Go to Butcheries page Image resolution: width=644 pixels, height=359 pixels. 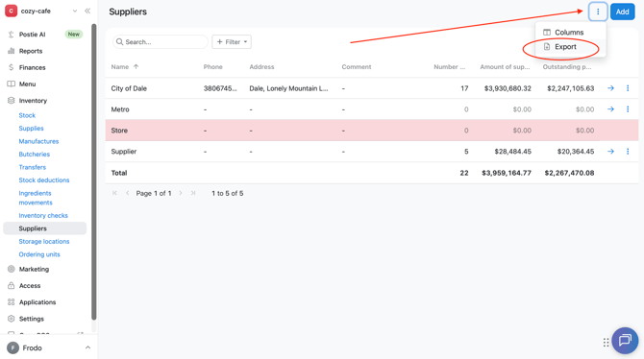34,155
